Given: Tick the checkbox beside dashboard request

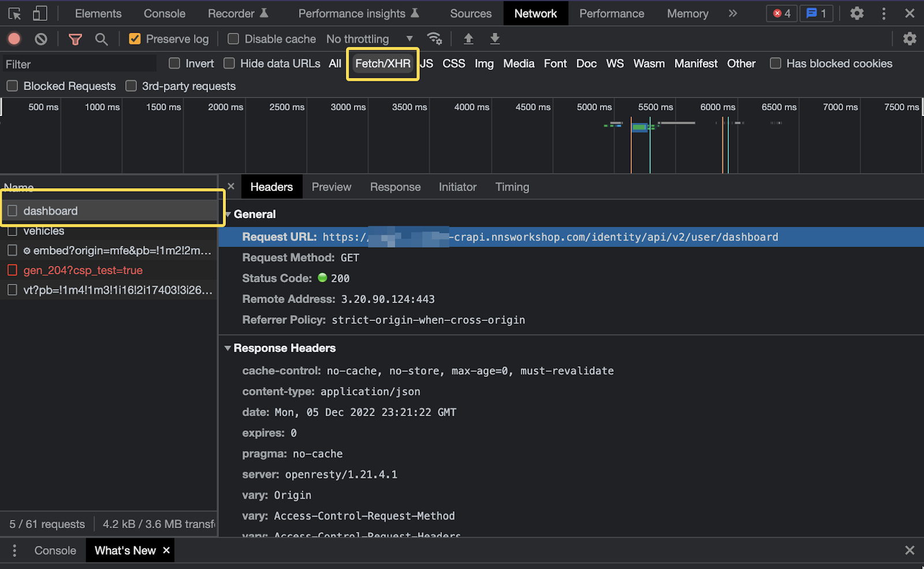Looking at the screenshot, I should [x=12, y=211].
